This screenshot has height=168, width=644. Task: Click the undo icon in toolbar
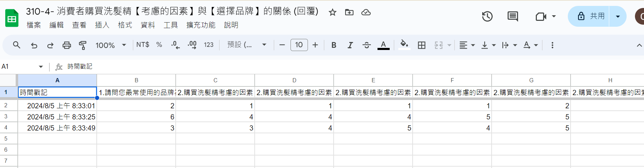[34, 45]
